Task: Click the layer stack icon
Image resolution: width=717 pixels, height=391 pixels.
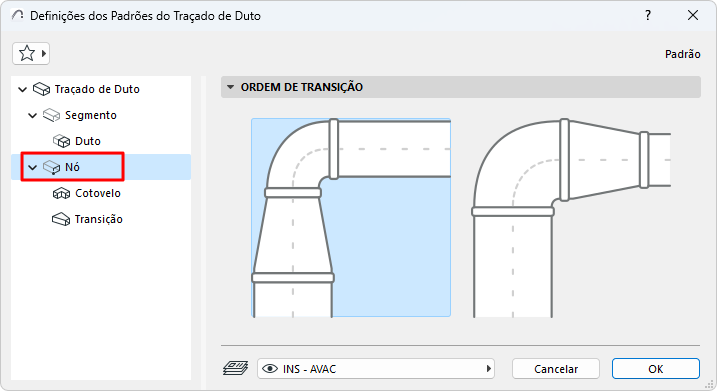Action: 235,368
